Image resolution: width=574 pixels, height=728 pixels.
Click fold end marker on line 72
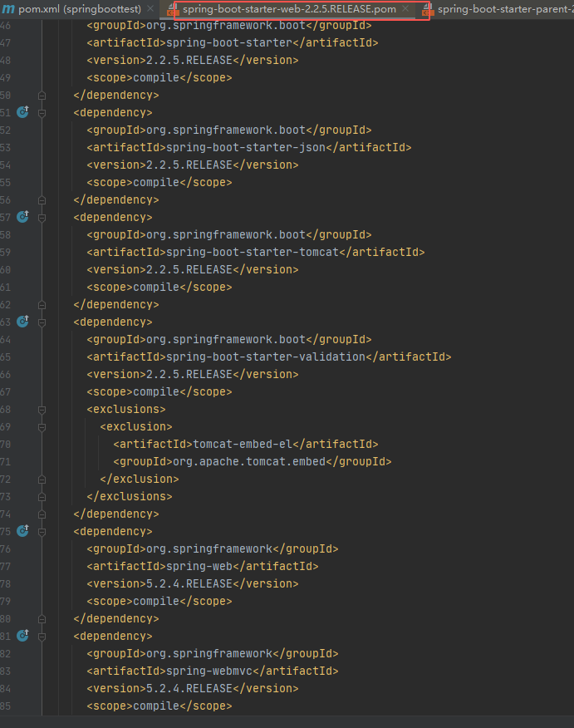click(x=42, y=480)
